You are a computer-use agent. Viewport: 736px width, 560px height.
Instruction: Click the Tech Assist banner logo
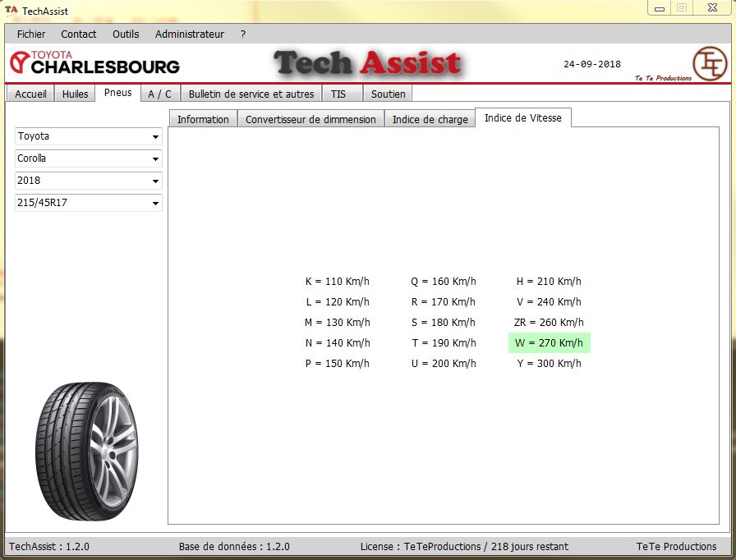(367, 63)
